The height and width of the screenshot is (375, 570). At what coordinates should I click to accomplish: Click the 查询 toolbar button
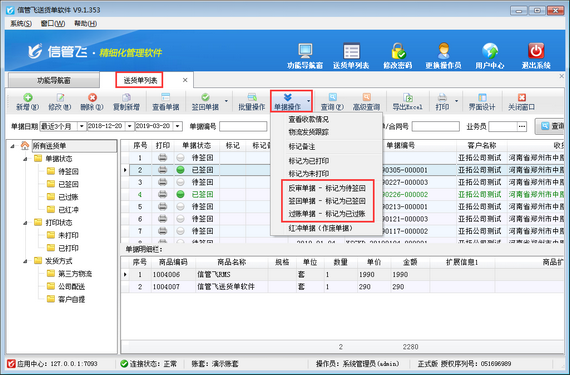point(332,102)
